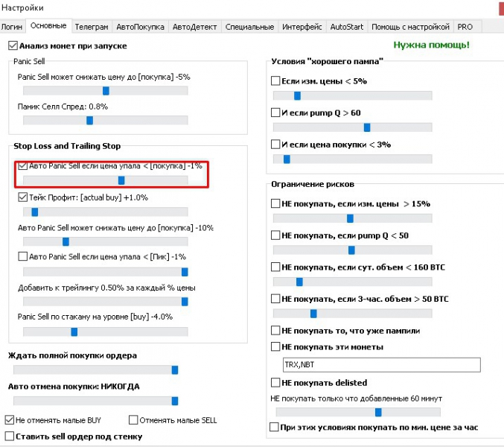The height and width of the screenshot is (447, 504).
Task: Enable Ставить sell ордер под стенку
Action: point(10,436)
